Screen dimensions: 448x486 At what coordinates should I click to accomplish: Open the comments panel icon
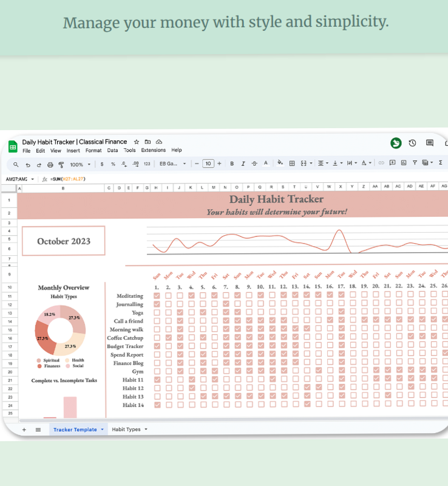429,143
